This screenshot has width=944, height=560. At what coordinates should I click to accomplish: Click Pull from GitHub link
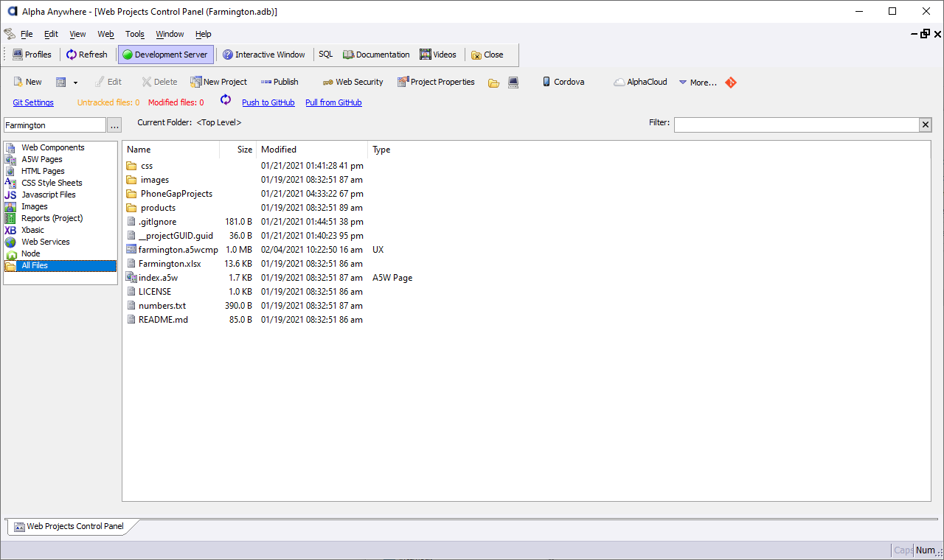333,102
